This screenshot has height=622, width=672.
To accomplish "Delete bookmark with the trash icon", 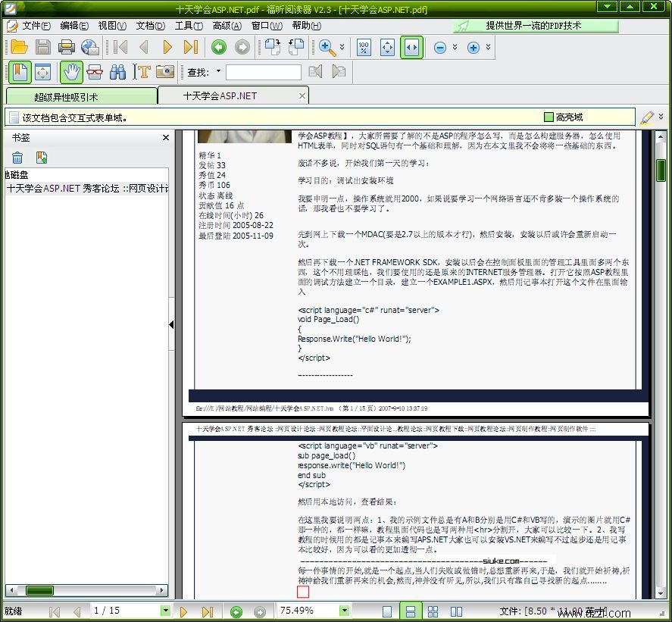I will point(17,158).
